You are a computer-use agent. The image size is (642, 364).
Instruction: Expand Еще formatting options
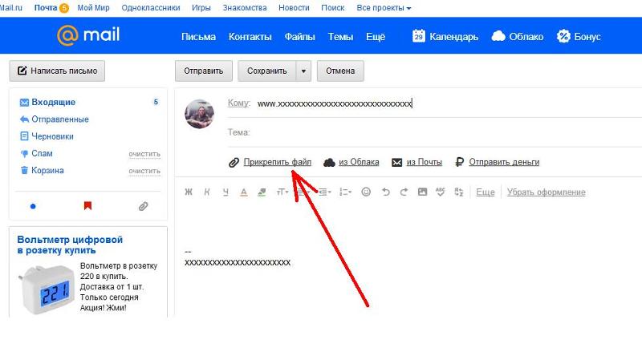pyautogui.click(x=486, y=192)
